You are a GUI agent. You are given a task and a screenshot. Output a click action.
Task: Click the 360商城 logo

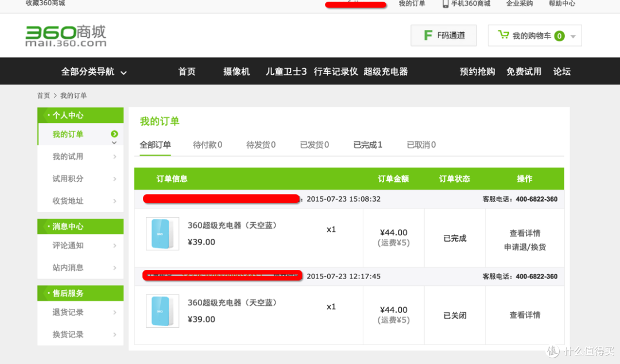66,36
